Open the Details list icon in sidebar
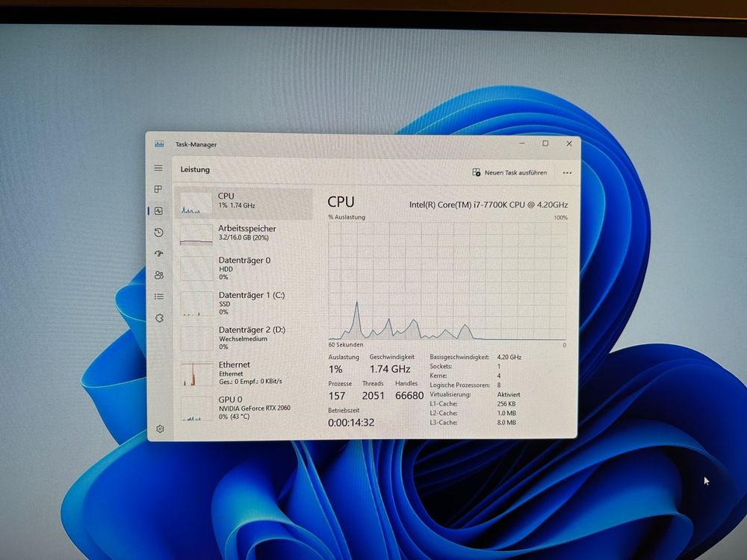The width and height of the screenshot is (747, 560). pos(159,296)
